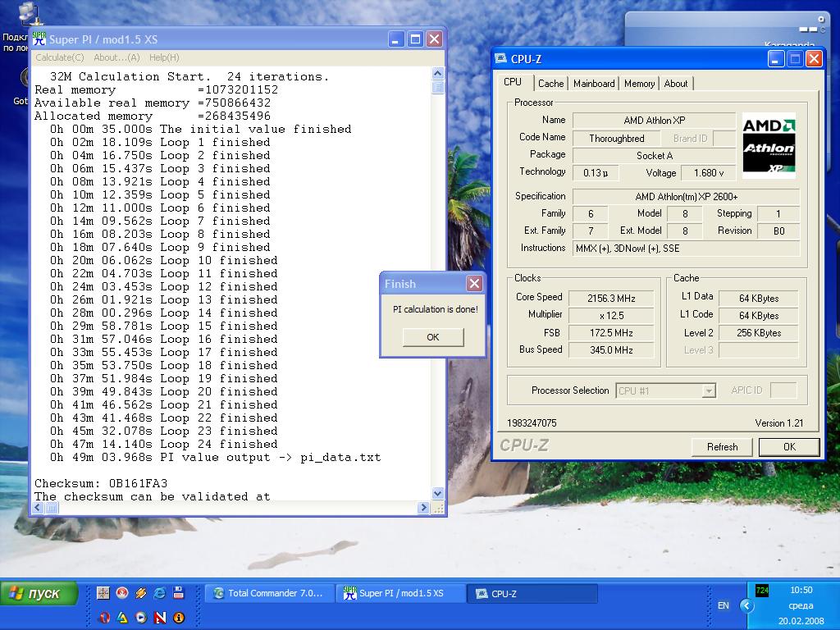Click OK button in CPU-Z window
The width and height of the screenshot is (840, 630).
tap(789, 447)
